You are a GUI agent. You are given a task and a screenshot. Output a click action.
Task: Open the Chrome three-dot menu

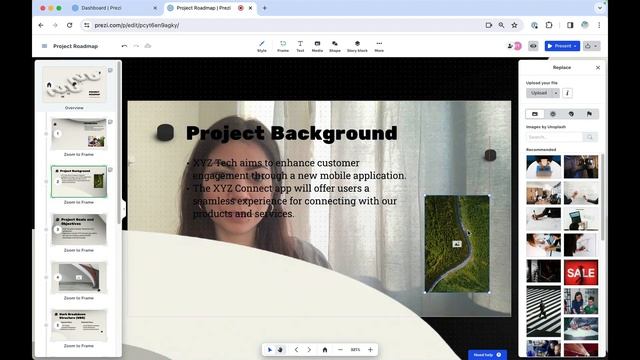pos(599,25)
